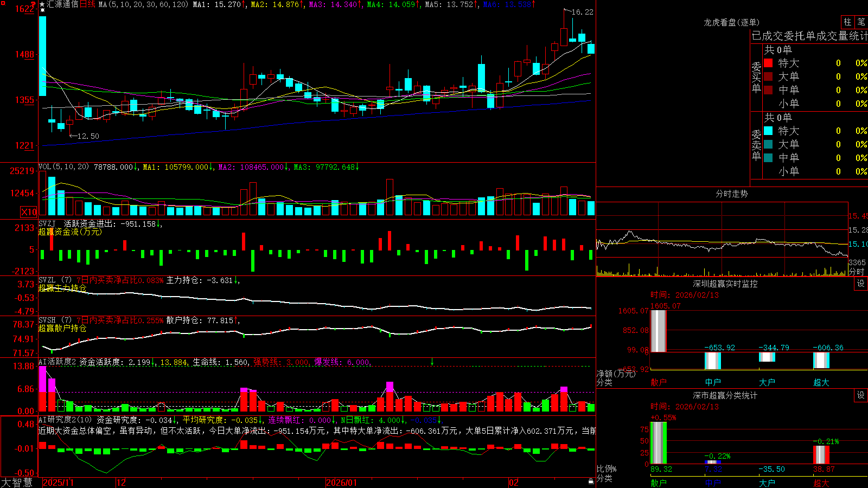Screen dimensions: 868x488
Task: Click AI研究度2(10) indicator name
Action: 65,420
